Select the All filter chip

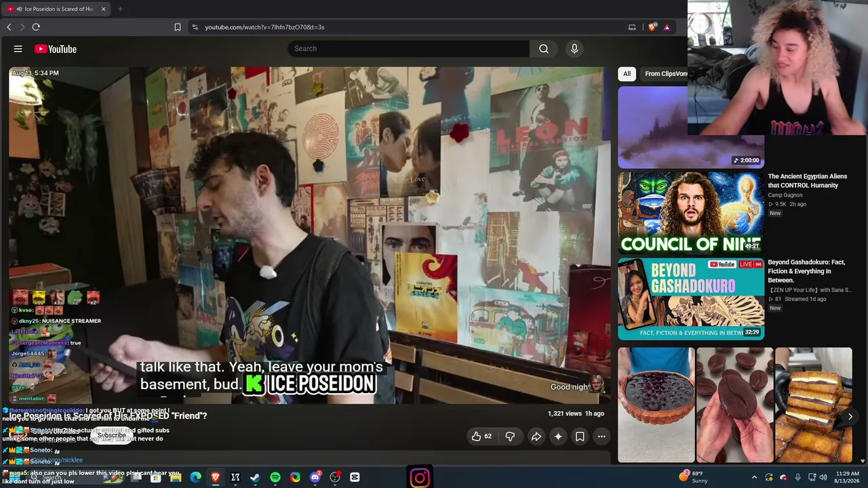click(627, 74)
